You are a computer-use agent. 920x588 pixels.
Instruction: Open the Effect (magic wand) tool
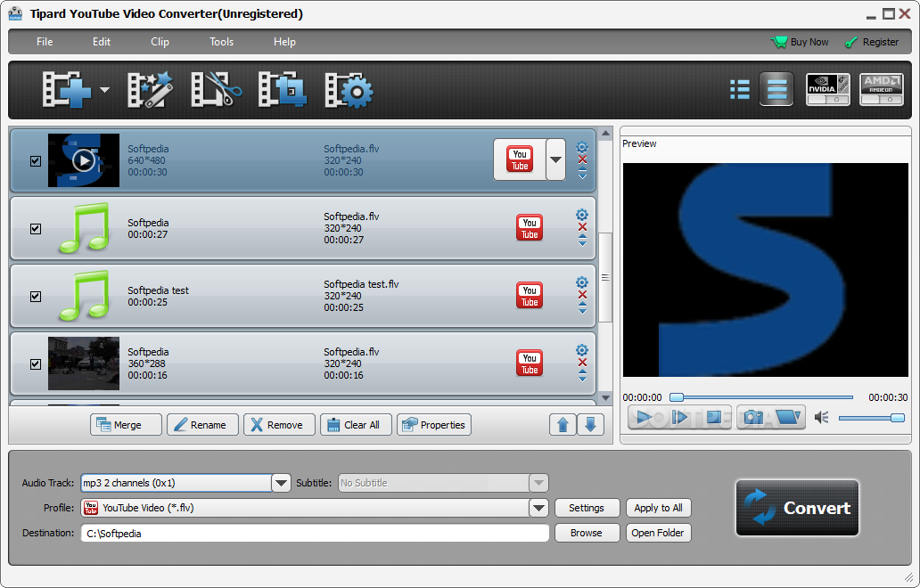coord(150,90)
